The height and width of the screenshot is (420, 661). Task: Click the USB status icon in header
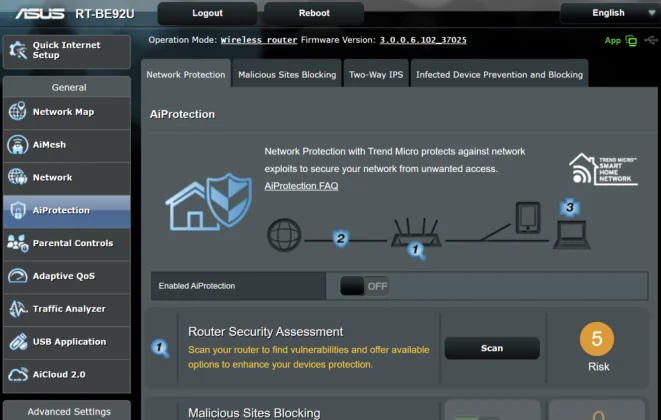coord(651,40)
